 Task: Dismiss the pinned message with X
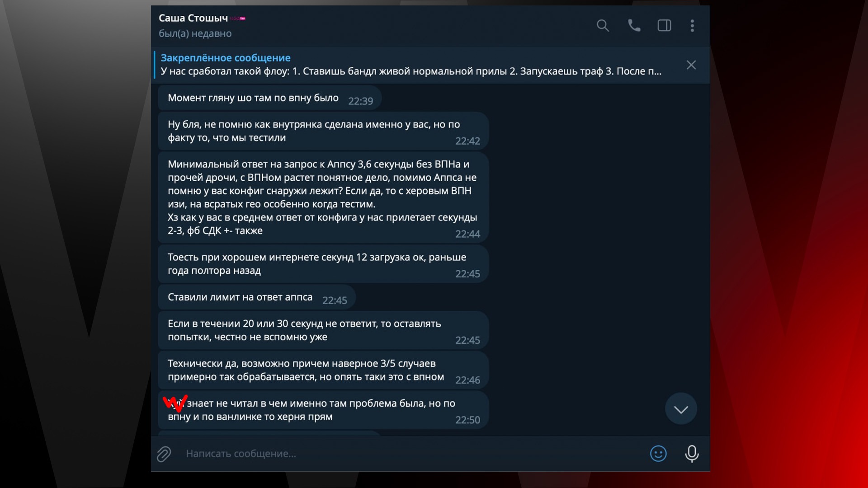691,65
